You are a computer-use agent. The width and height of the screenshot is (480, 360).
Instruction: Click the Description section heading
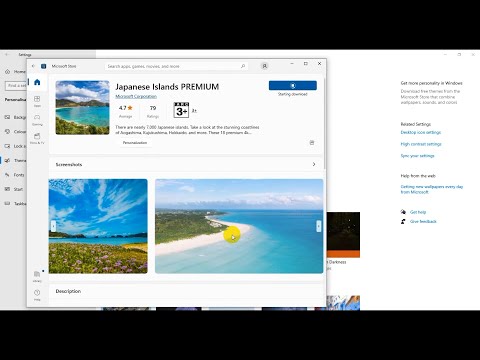point(68,291)
